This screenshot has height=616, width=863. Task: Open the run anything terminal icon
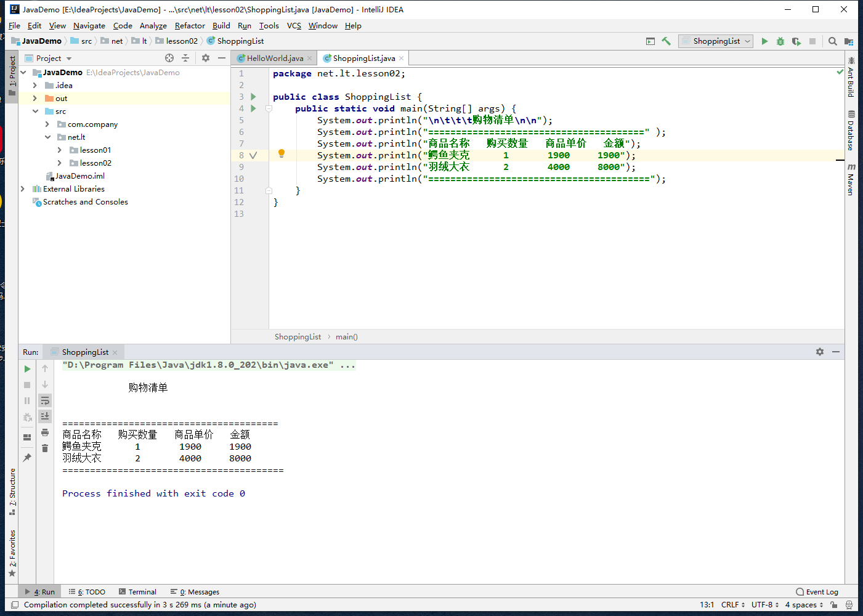click(650, 41)
